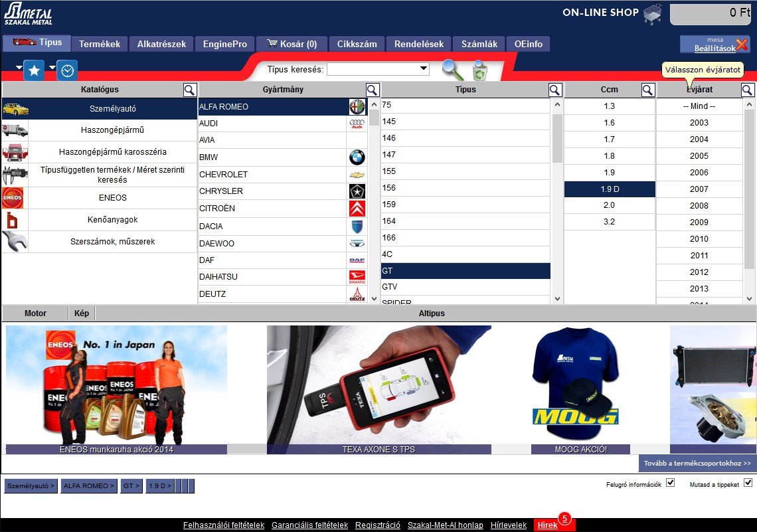Switch to the Típus tab
The width and height of the screenshot is (757, 532).
coord(37,43)
